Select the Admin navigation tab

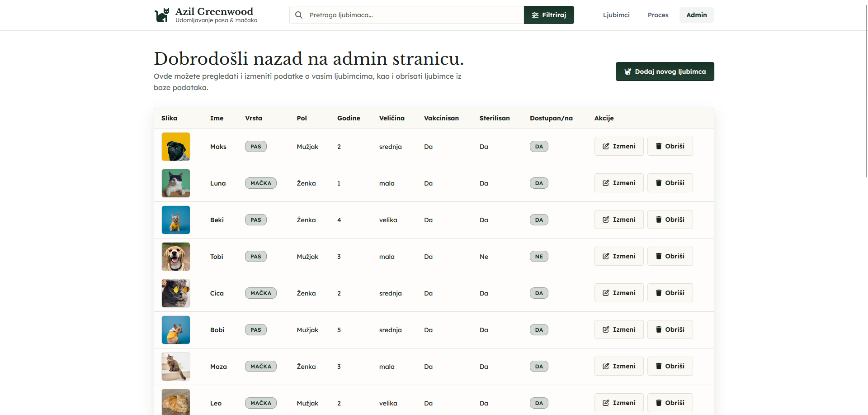point(696,15)
